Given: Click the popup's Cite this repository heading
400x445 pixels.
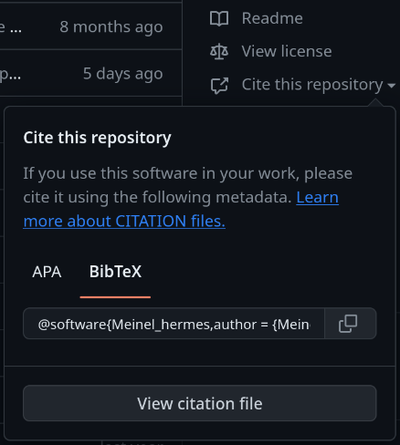Looking at the screenshot, I should pyautogui.click(x=97, y=138).
